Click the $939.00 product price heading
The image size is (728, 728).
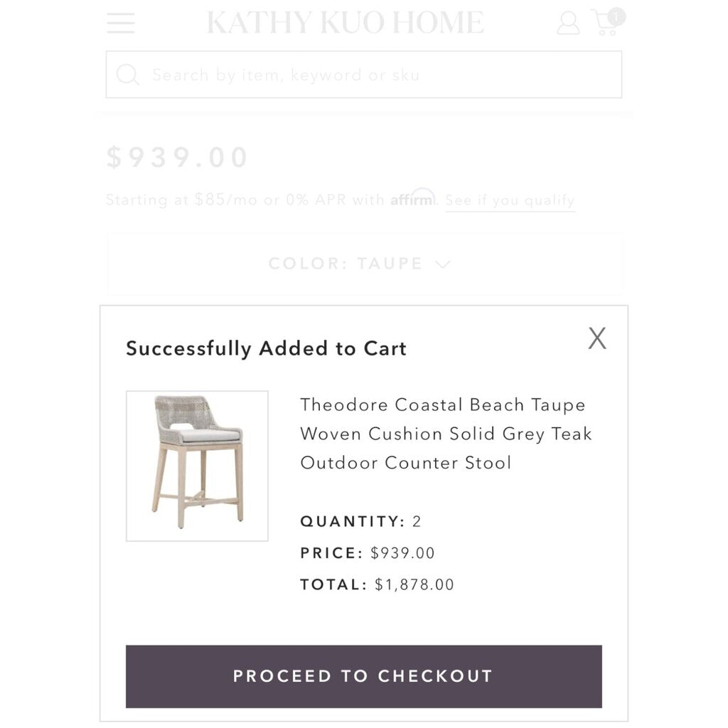pos(178,157)
